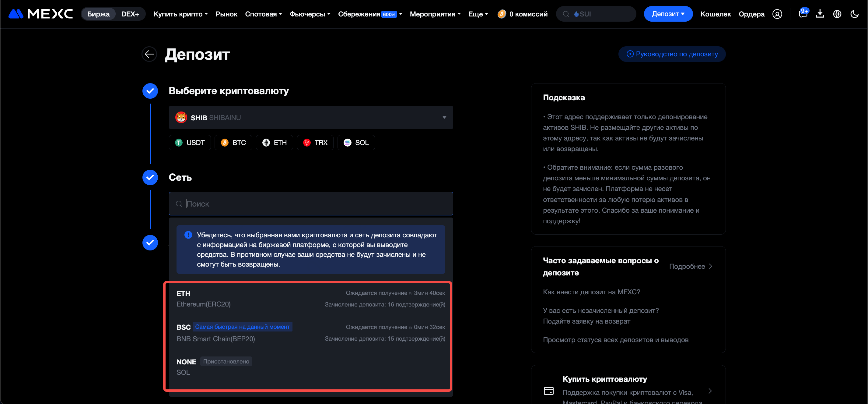Click the Приостановлено status tag

(x=226, y=362)
